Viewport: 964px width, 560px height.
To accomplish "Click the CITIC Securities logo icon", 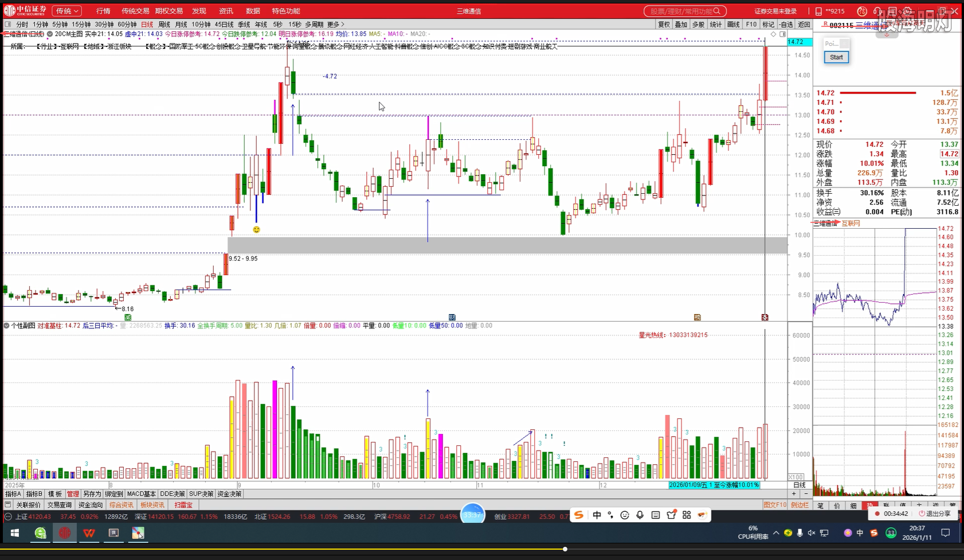I will pos(10,11).
